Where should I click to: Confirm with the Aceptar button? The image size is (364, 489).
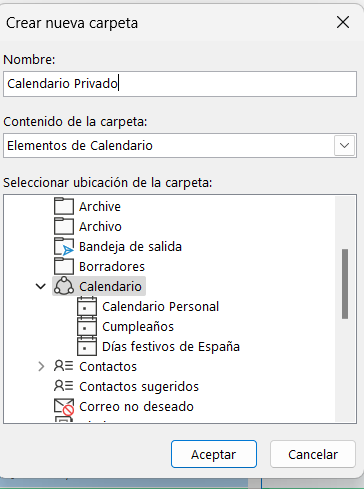tap(214, 454)
